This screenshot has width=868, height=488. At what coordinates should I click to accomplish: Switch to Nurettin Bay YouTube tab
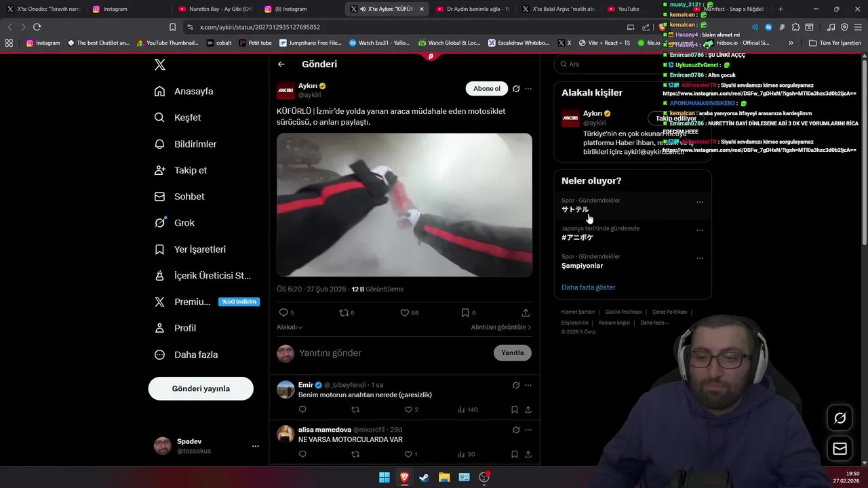coord(215,9)
